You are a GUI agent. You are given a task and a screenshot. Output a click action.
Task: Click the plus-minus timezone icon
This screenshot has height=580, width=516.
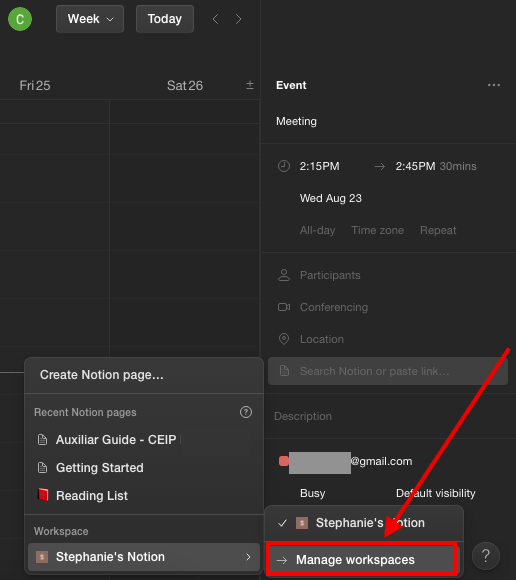coord(250,85)
